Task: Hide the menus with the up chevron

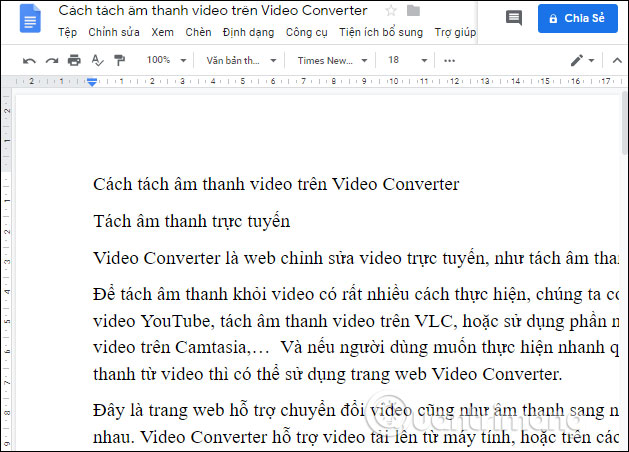Action: 617,61
